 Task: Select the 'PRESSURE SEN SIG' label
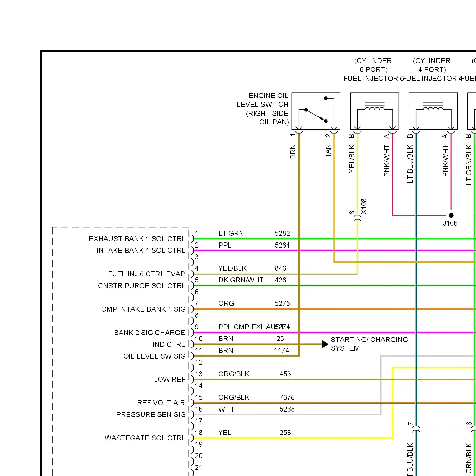(x=151, y=414)
